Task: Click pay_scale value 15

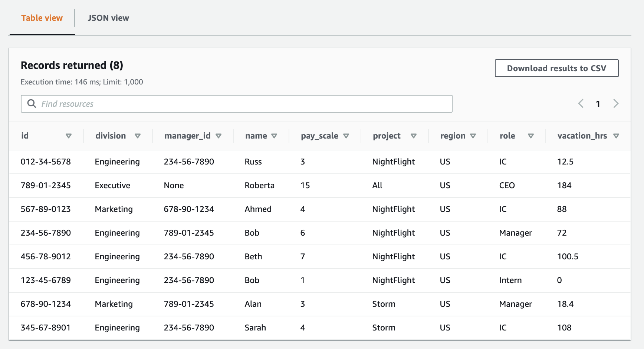Action: click(305, 185)
